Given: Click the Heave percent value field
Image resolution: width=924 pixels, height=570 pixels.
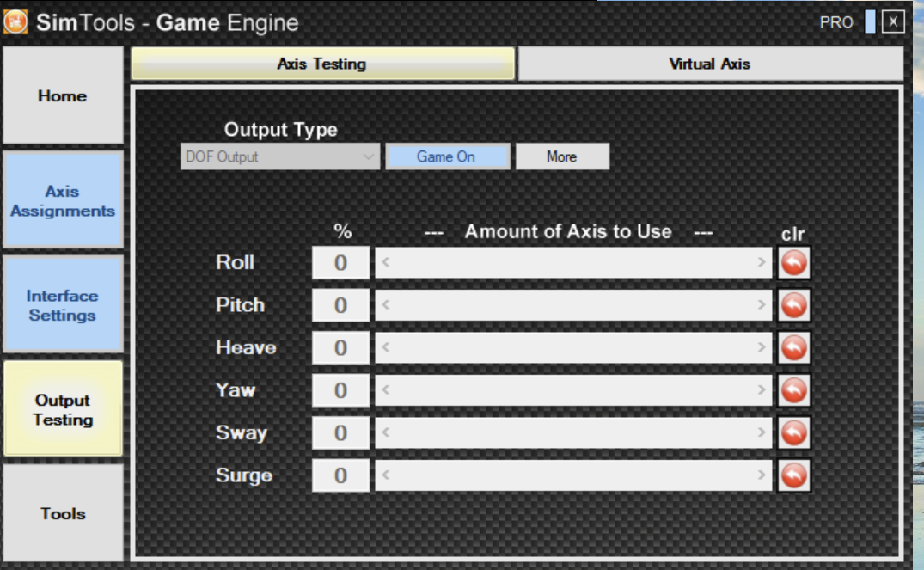Looking at the screenshot, I should click(340, 348).
